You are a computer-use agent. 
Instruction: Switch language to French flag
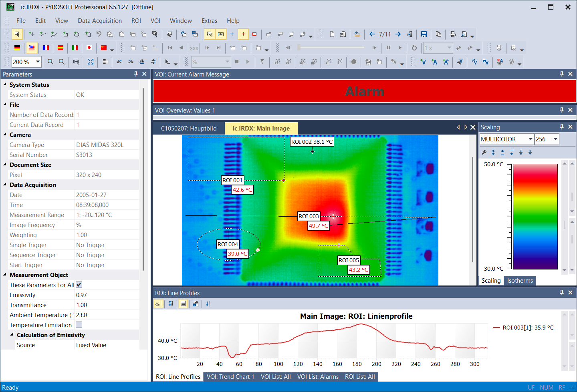tap(46, 48)
